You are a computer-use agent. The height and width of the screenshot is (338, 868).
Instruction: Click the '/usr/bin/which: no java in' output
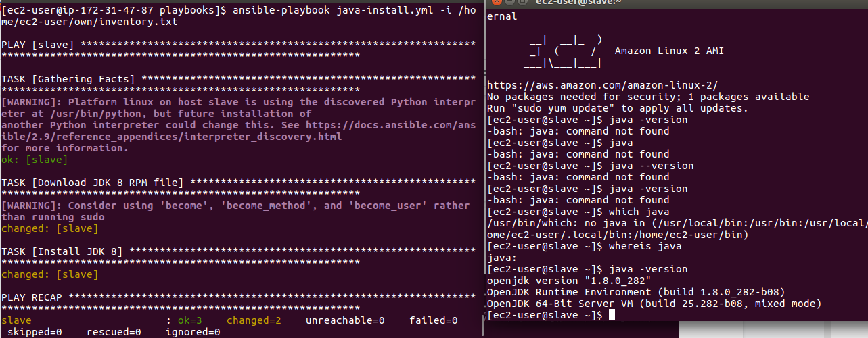677,223
